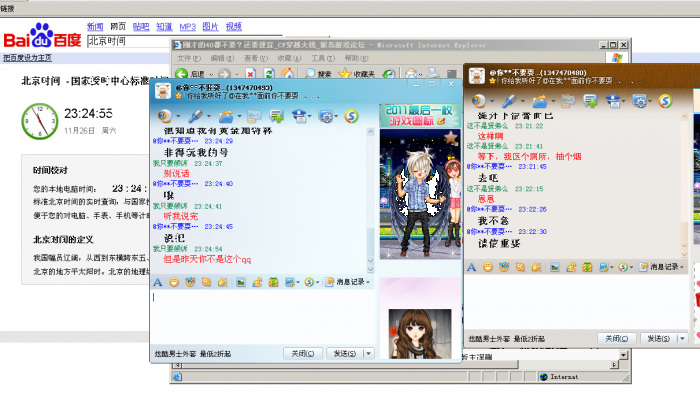Open font settings A in blue chat window
This screenshot has width=700, height=405.
(158, 282)
